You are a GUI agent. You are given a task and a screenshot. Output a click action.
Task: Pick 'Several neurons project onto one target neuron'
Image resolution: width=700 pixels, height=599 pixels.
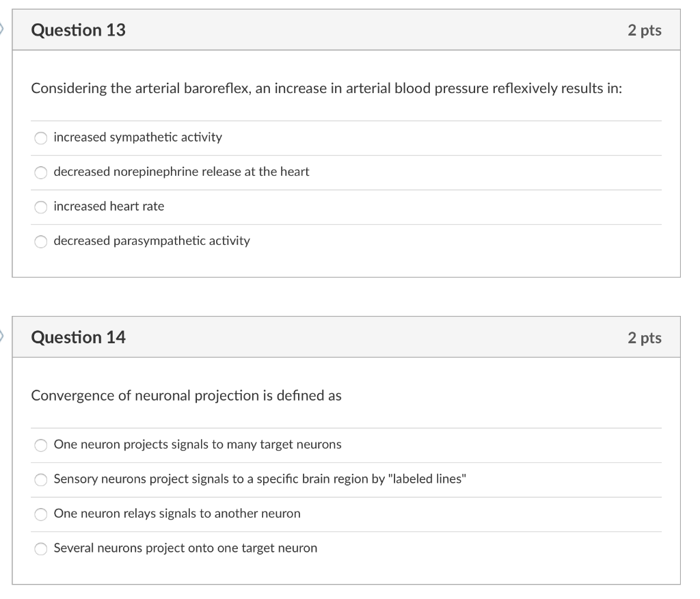tap(40, 549)
